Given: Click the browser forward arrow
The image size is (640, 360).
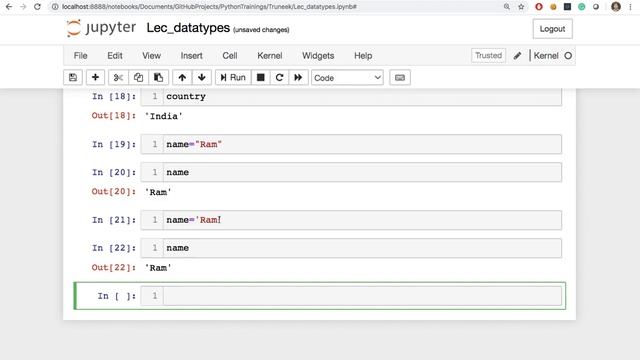Looking at the screenshot, I should tap(23, 7).
